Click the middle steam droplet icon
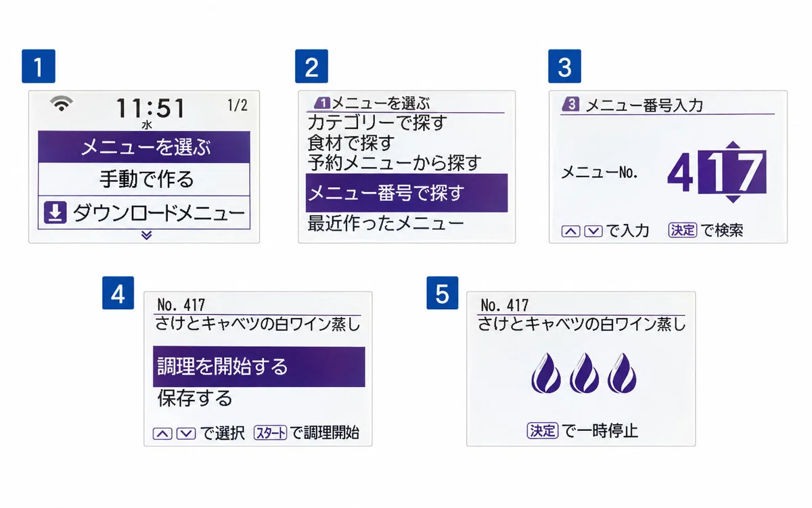 pyautogui.click(x=583, y=375)
